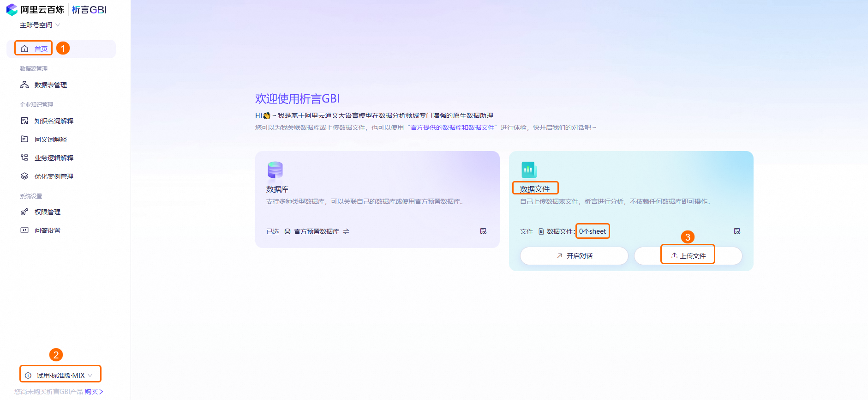
Task: Click the 欢迎使用析言GBI heading
Action: tap(298, 99)
